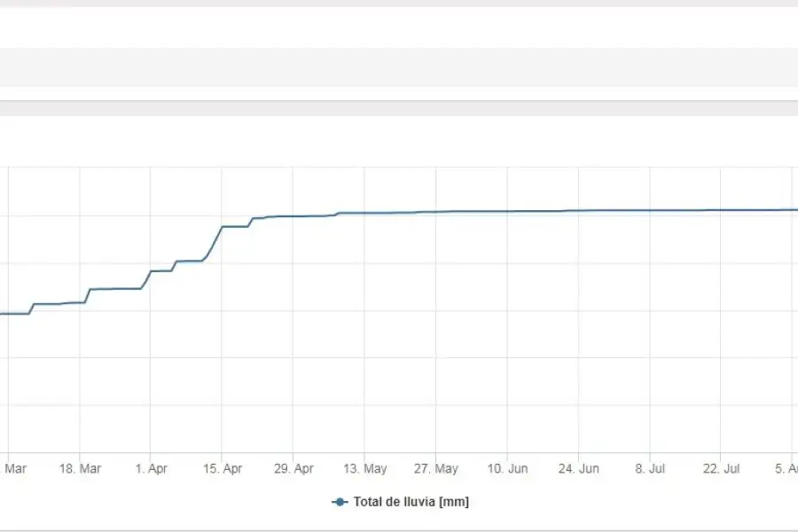The width and height of the screenshot is (798, 532).
Task: Select the 10. Jun date label
Action: (x=507, y=468)
